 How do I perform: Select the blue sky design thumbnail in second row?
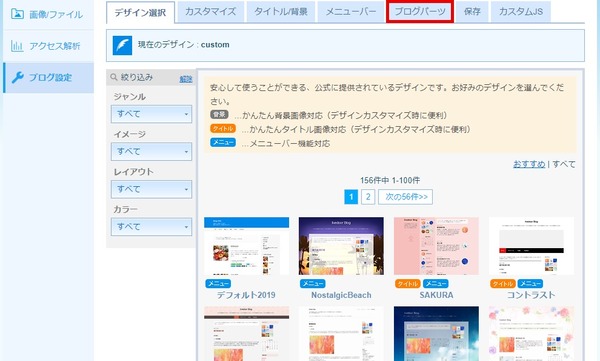[x=436, y=333]
